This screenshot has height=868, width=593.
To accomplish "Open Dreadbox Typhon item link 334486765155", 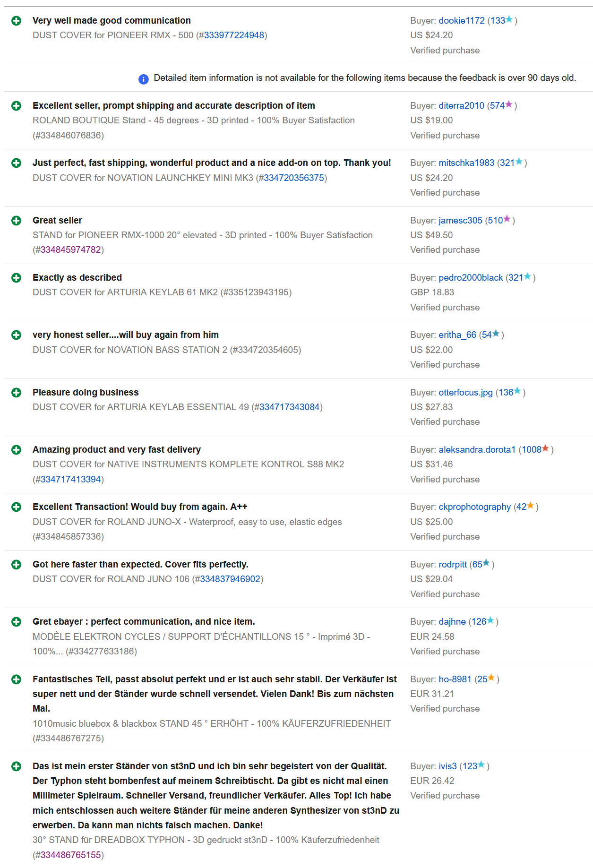I will tap(71, 855).
